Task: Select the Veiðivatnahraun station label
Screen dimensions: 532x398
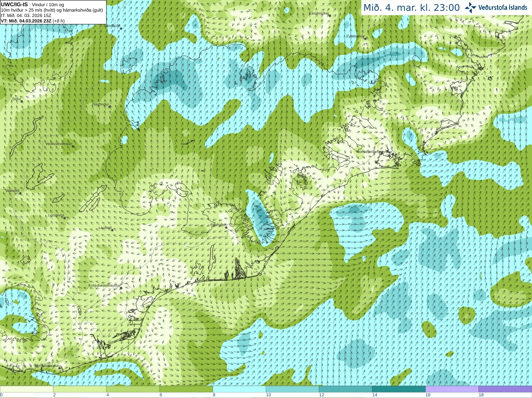Action: [x=59, y=144]
